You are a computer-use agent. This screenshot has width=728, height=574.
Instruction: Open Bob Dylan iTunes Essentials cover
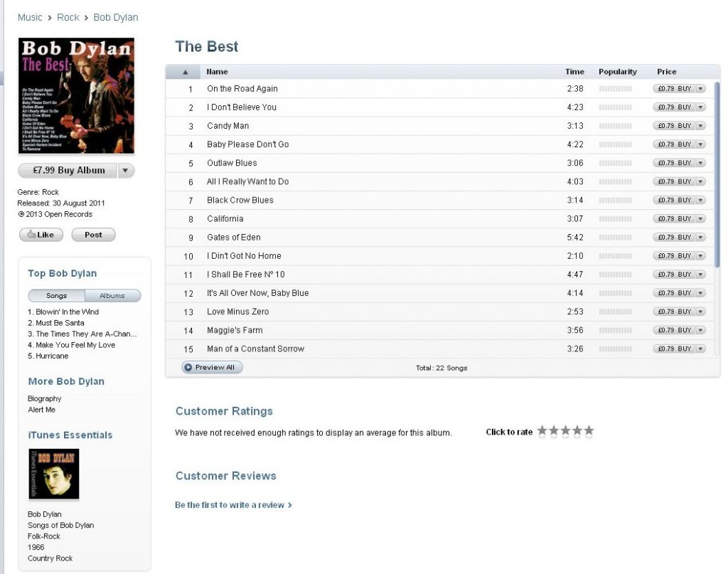pos(54,474)
